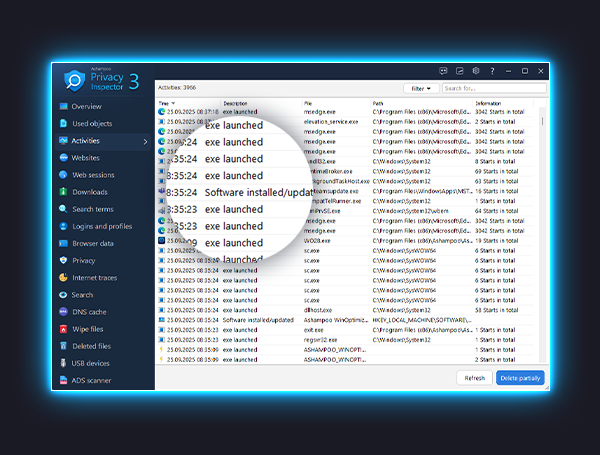Screen dimensions: 600x455
Task: Select the Wipe files icon
Action: coord(63,329)
